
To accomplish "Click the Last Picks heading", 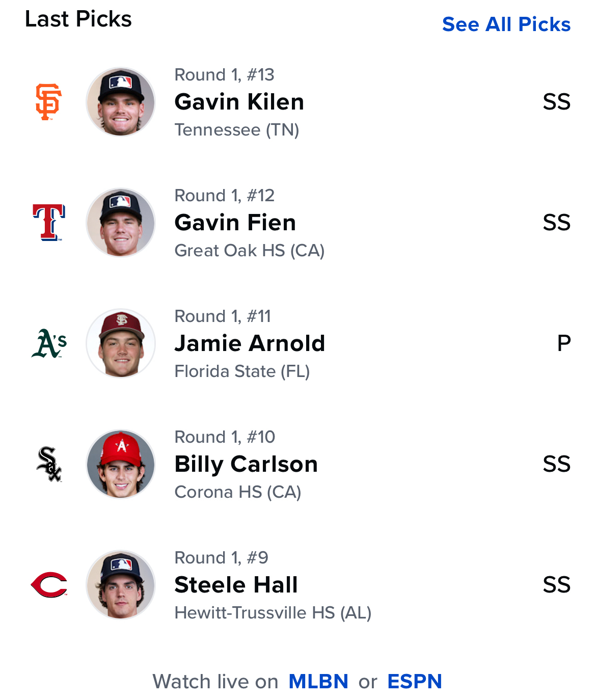I will tap(78, 19).
